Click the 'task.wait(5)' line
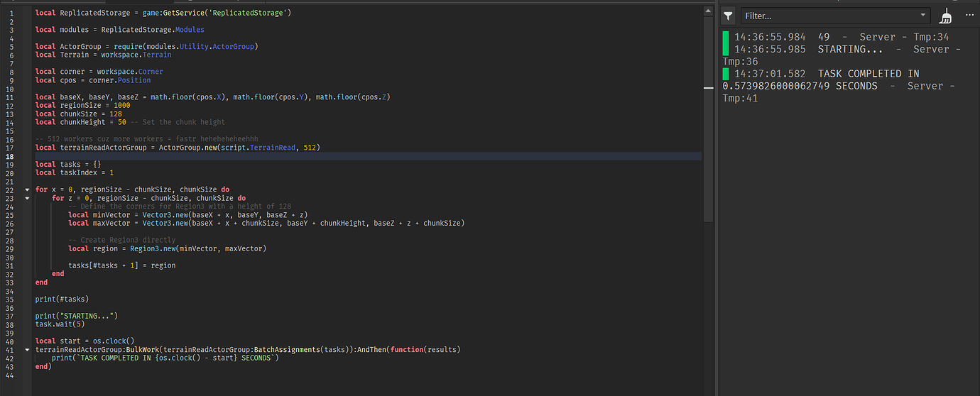The width and height of the screenshot is (980, 396). [x=60, y=324]
